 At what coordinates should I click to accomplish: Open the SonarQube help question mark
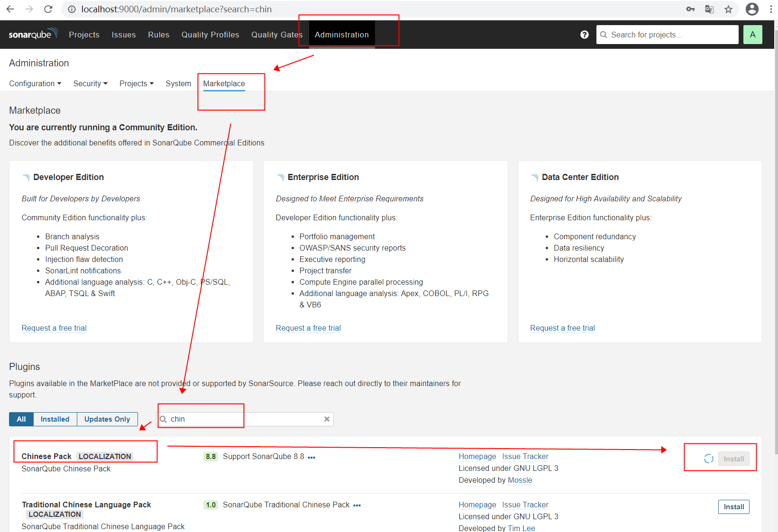(584, 35)
